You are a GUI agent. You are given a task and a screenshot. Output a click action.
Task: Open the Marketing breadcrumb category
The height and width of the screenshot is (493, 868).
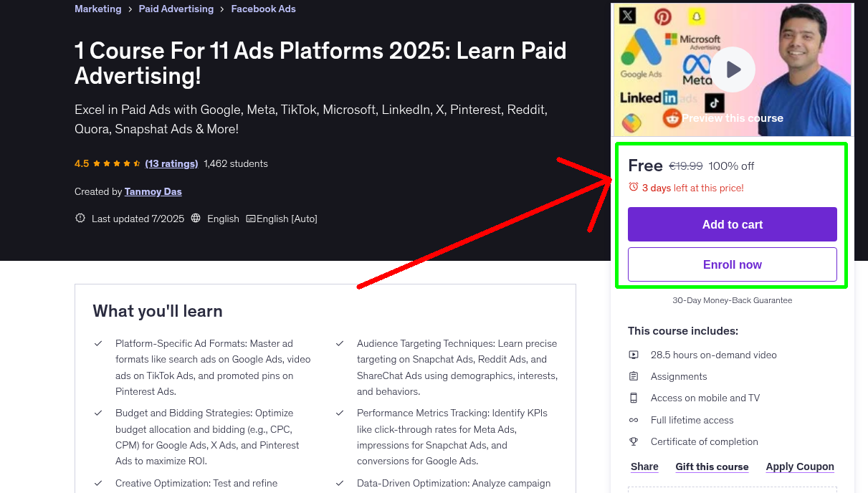[x=98, y=9]
